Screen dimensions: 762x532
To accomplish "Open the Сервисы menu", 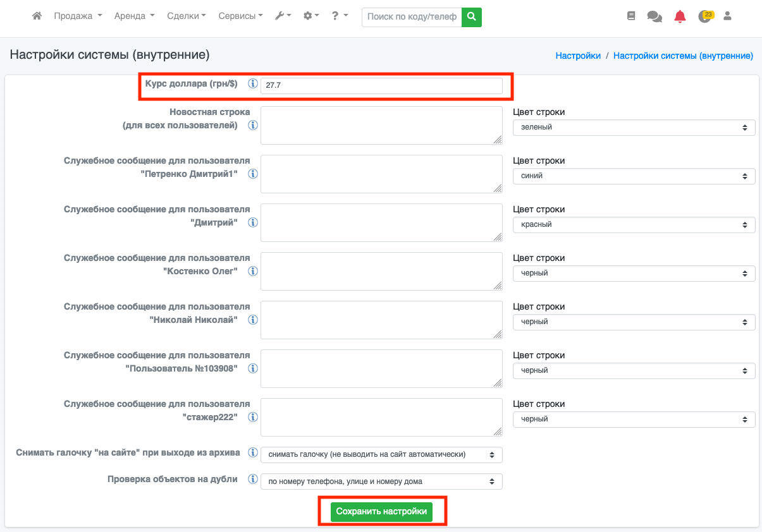I will [240, 16].
